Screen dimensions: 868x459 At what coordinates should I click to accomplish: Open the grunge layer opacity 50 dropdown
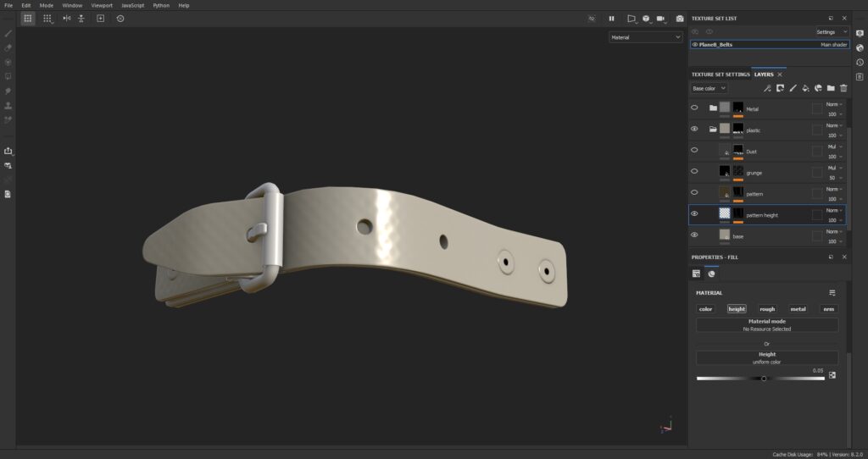click(x=834, y=178)
